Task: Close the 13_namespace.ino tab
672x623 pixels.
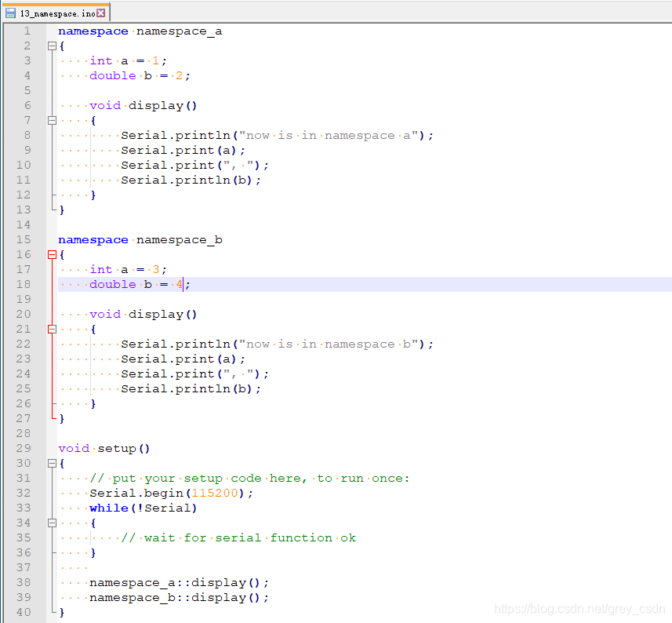Action: (x=100, y=13)
